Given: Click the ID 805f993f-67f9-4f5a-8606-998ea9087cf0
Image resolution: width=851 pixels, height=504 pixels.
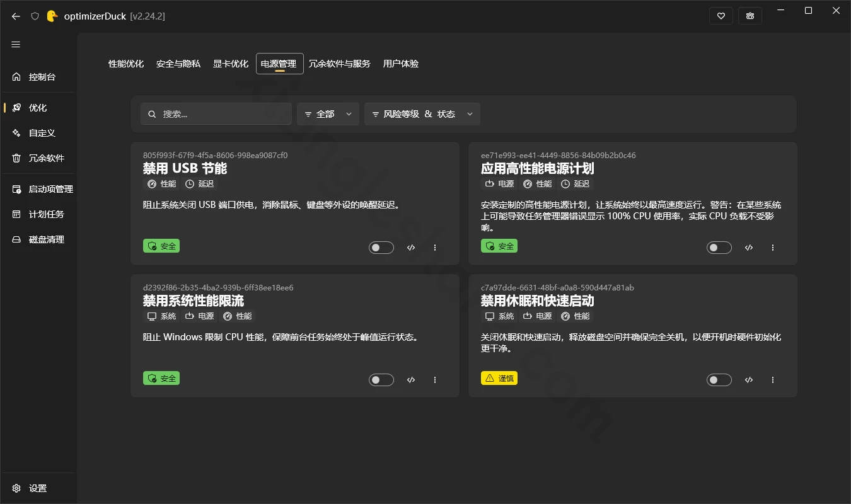Looking at the screenshot, I should point(215,156).
